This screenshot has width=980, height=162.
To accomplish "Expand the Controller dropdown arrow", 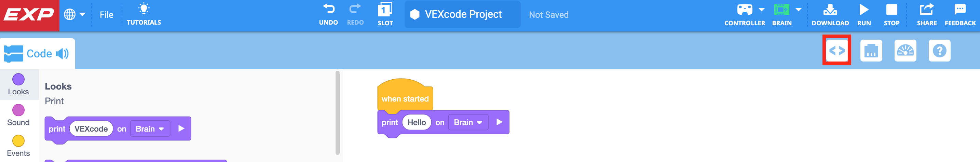I will click(761, 10).
